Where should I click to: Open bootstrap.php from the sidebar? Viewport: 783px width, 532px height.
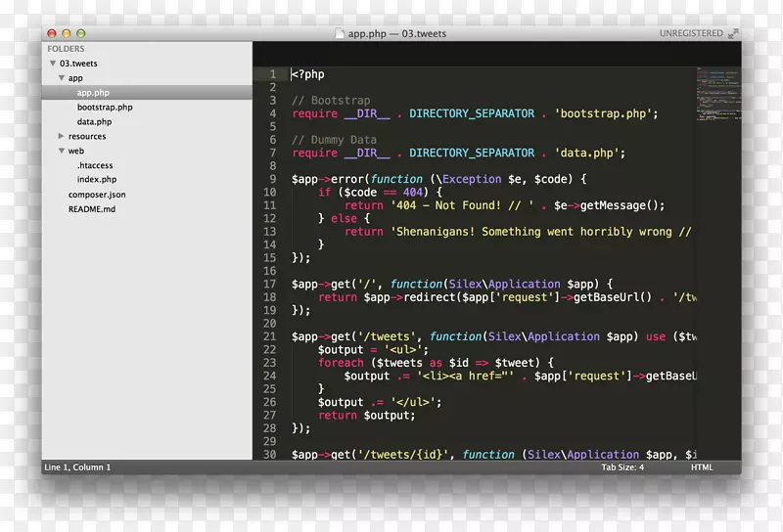105,108
